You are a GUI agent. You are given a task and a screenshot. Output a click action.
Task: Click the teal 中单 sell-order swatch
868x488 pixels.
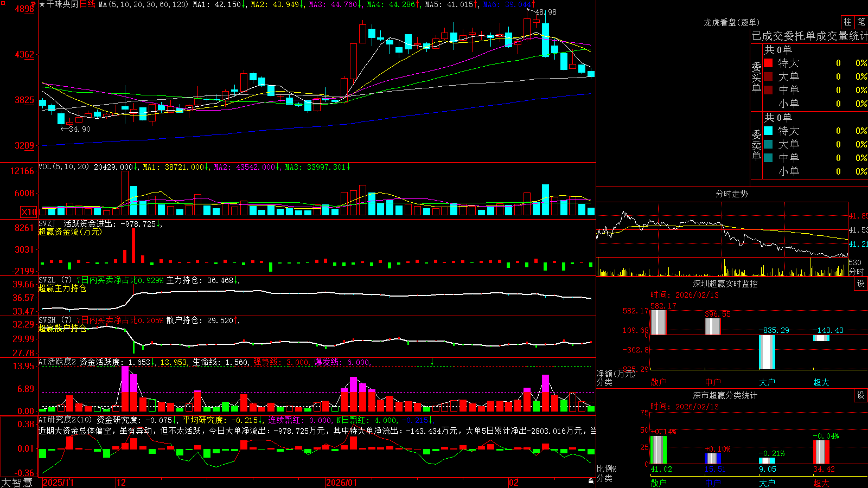(x=768, y=158)
